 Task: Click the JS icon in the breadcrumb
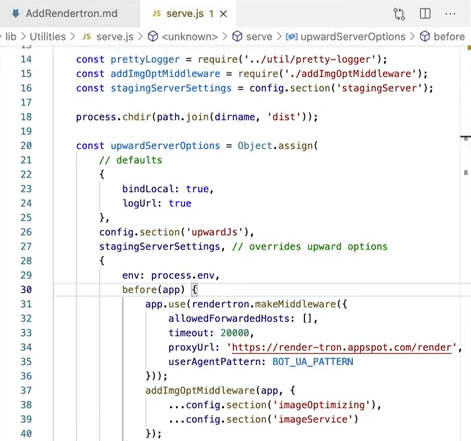pos(87,37)
